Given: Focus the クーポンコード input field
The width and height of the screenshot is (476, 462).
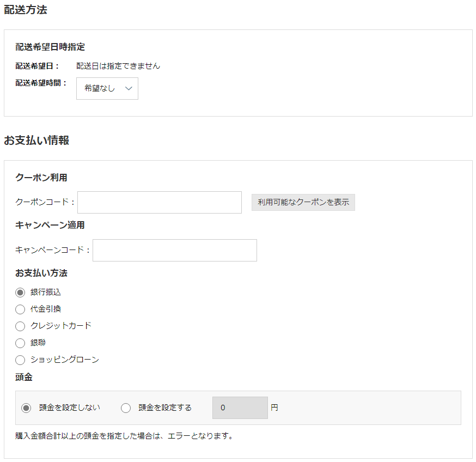Looking at the screenshot, I should [x=160, y=202].
